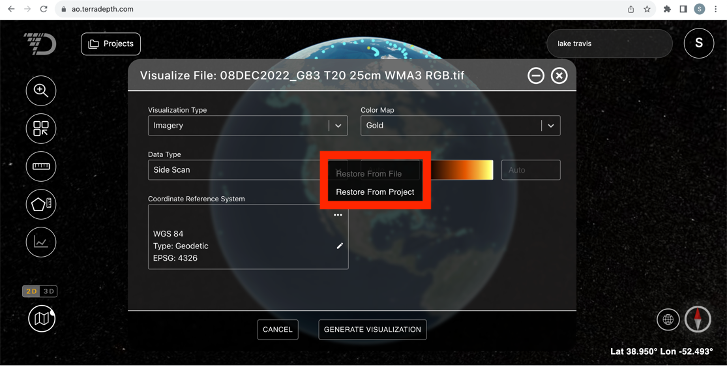Edit the coordinate reference system pencil
The height and width of the screenshot is (366, 728).
coord(340,246)
